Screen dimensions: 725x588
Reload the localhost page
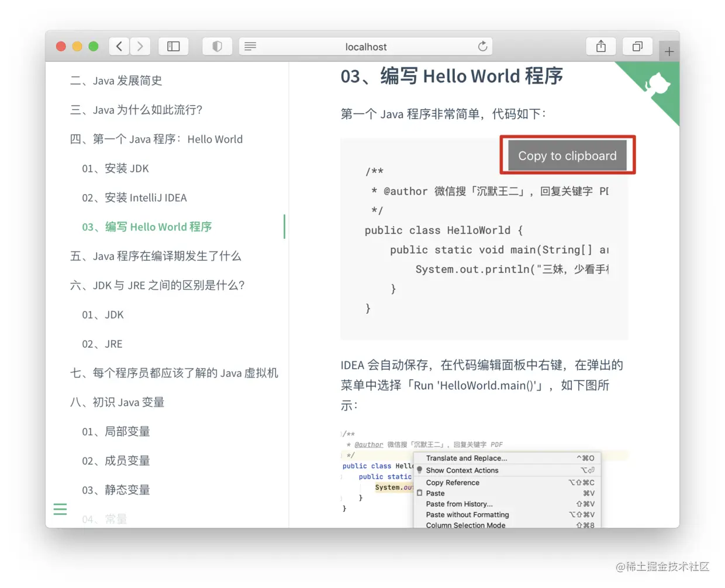(x=482, y=46)
